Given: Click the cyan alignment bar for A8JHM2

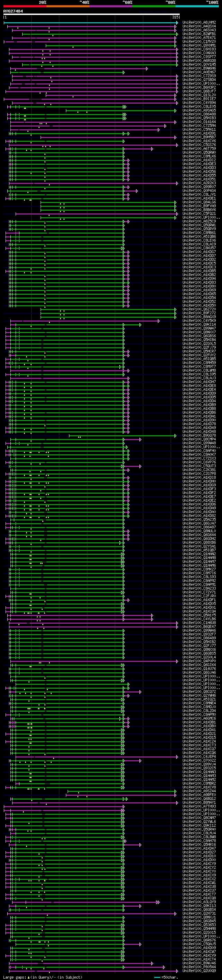Looking at the screenshot, I should click(91, 23).
